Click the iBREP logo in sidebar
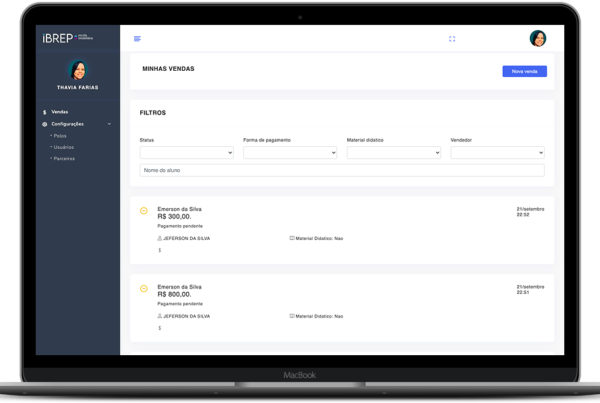The image size is (600, 403). tap(67, 38)
